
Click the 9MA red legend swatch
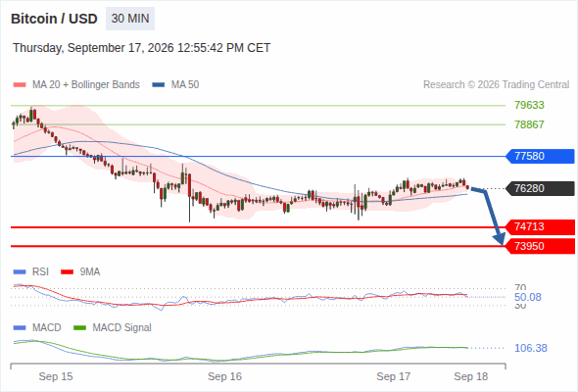click(x=67, y=272)
